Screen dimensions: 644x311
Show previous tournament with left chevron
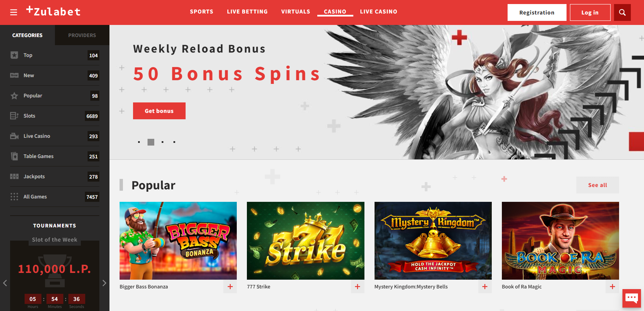click(x=5, y=283)
